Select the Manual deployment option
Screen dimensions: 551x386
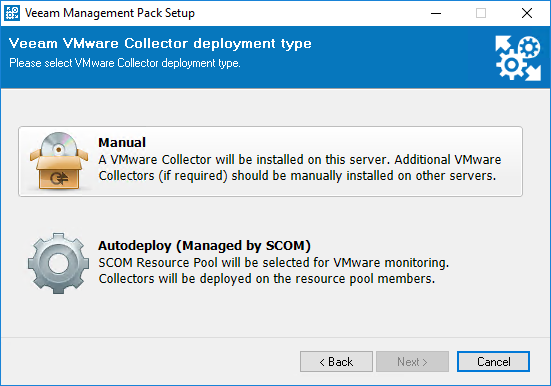point(270,161)
